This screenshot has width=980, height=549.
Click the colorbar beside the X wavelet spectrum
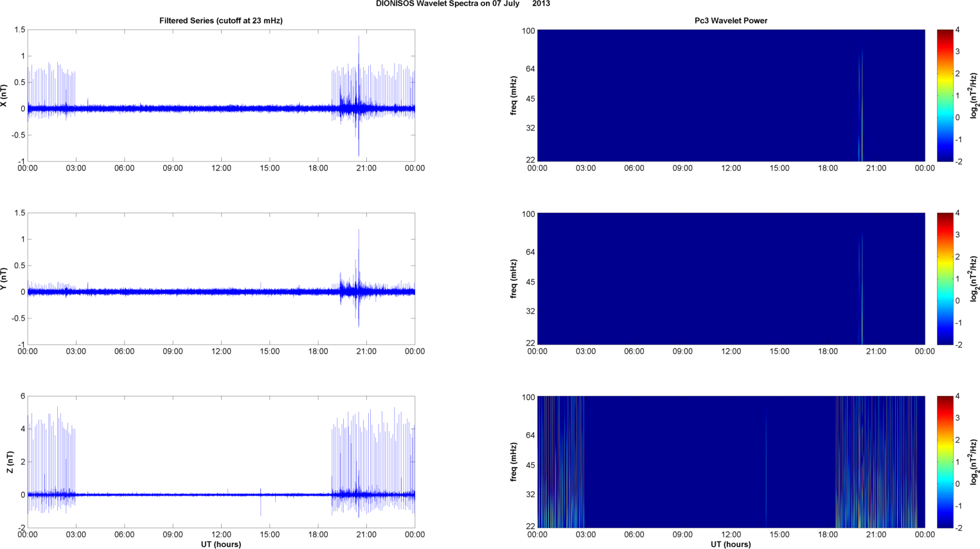[945, 96]
